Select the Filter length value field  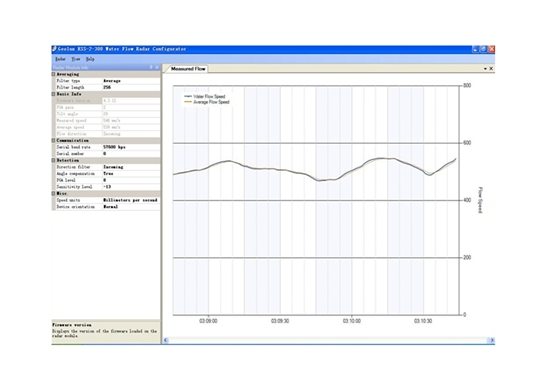131,87
